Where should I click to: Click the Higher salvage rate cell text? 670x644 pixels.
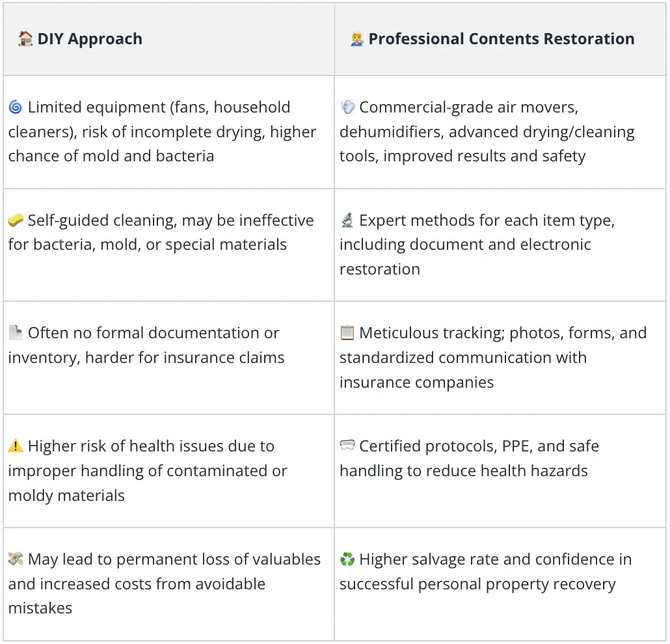pyautogui.click(x=485, y=571)
